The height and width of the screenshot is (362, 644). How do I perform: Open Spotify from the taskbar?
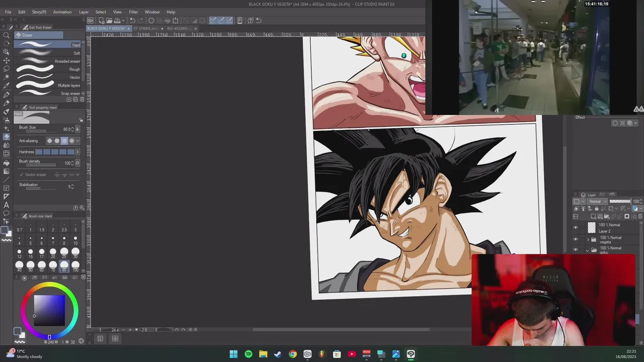click(x=249, y=354)
